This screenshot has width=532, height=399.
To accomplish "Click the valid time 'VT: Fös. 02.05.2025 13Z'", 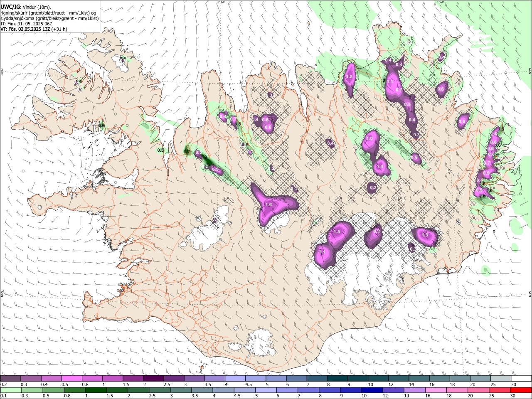I will point(25,29).
